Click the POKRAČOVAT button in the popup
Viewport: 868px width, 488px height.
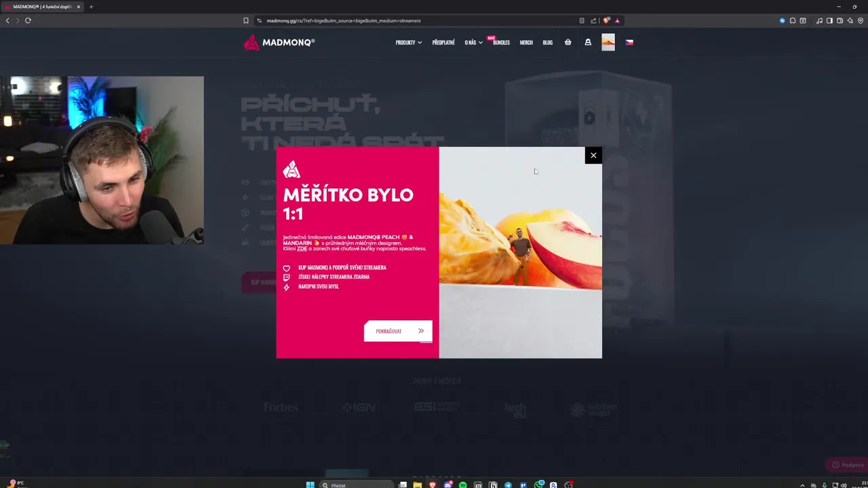398,331
